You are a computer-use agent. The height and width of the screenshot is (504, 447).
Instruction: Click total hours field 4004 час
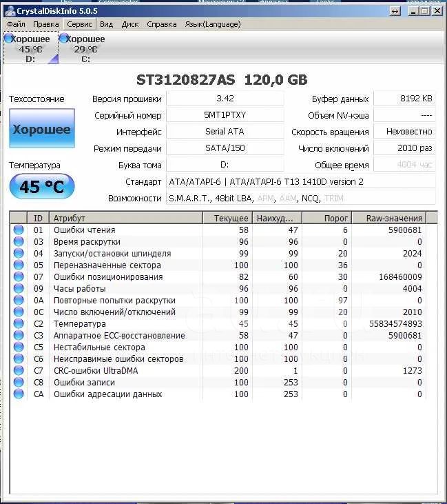[404, 165]
